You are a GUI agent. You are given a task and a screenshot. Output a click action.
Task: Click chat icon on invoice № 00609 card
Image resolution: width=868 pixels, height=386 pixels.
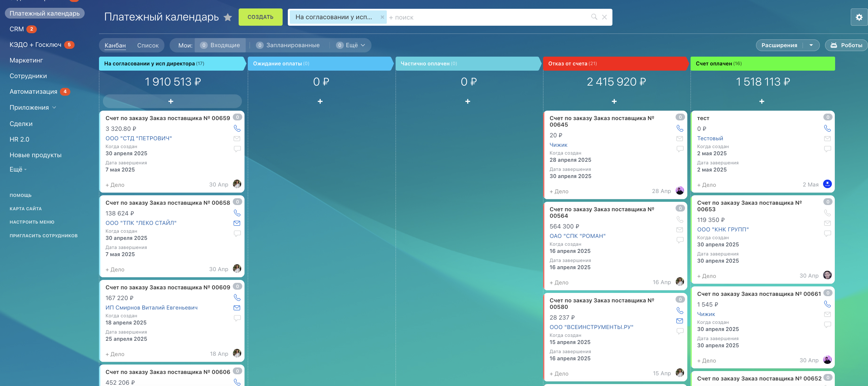pyautogui.click(x=237, y=318)
